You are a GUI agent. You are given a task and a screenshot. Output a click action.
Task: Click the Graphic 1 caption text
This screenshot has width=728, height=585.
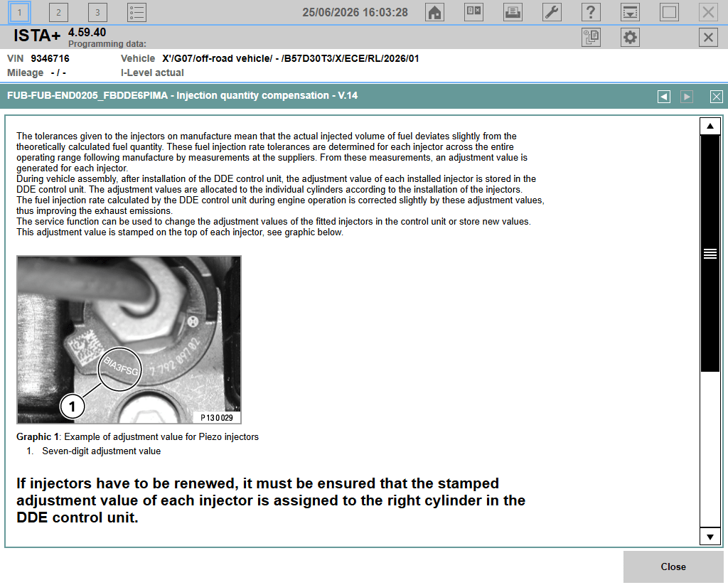tap(137, 437)
